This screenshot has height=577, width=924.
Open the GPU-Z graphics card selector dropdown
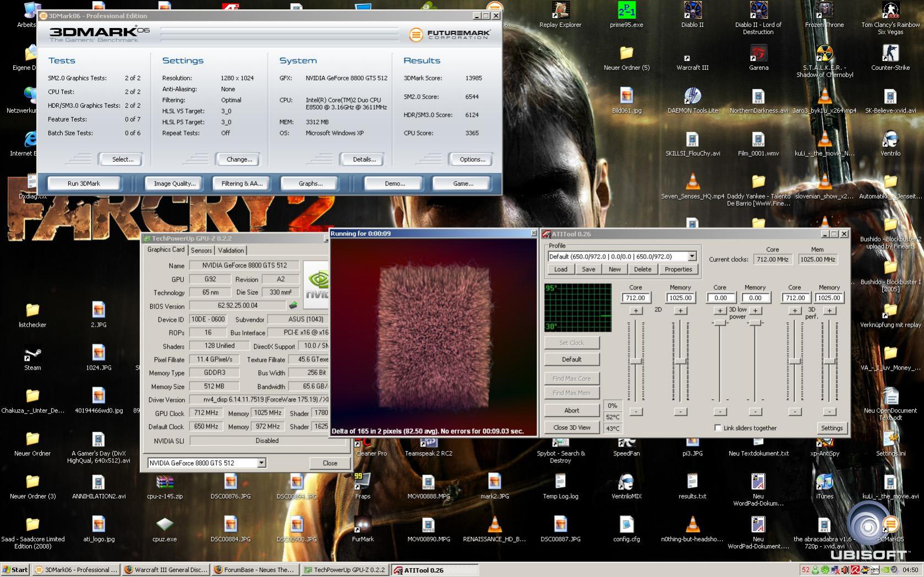click(261, 463)
